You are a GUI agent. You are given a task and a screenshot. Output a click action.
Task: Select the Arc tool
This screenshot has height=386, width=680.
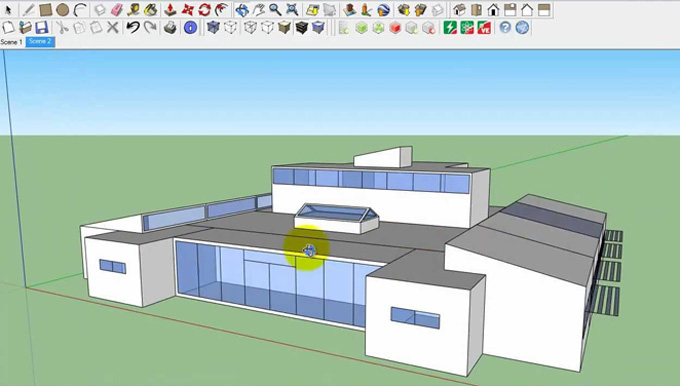click(80, 10)
